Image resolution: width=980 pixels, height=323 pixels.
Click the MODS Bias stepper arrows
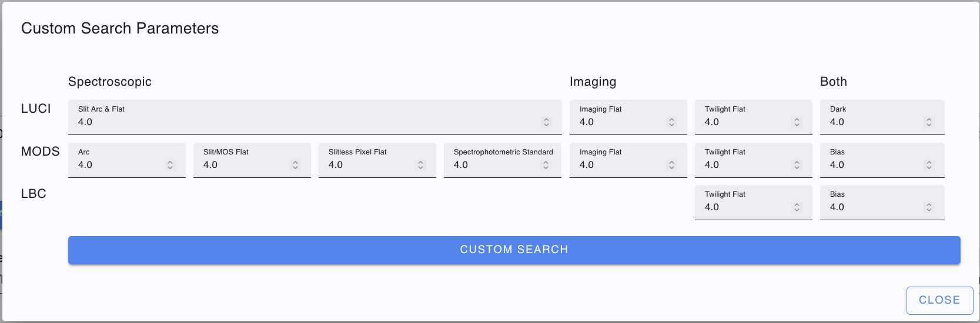[929, 165]
